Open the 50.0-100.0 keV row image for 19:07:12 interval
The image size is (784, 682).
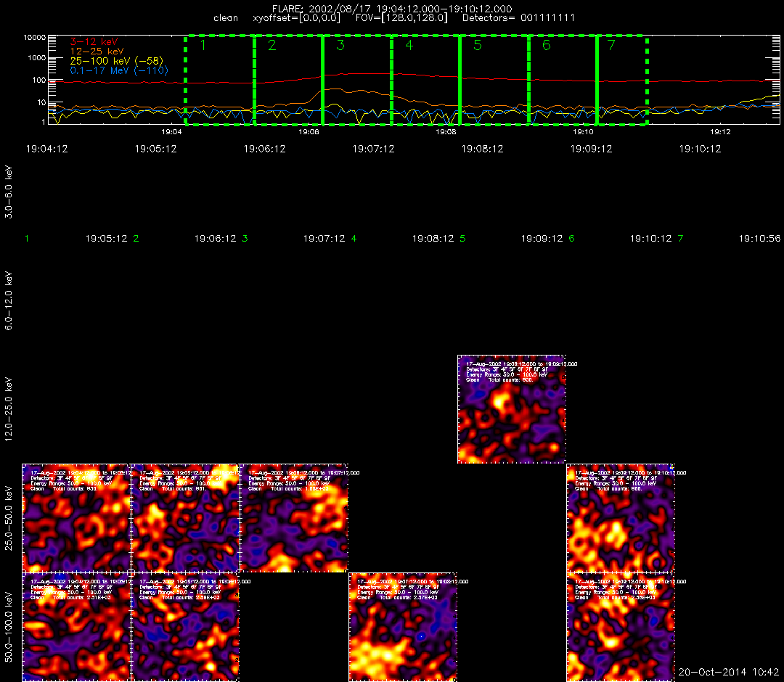(x=403, y=627)
